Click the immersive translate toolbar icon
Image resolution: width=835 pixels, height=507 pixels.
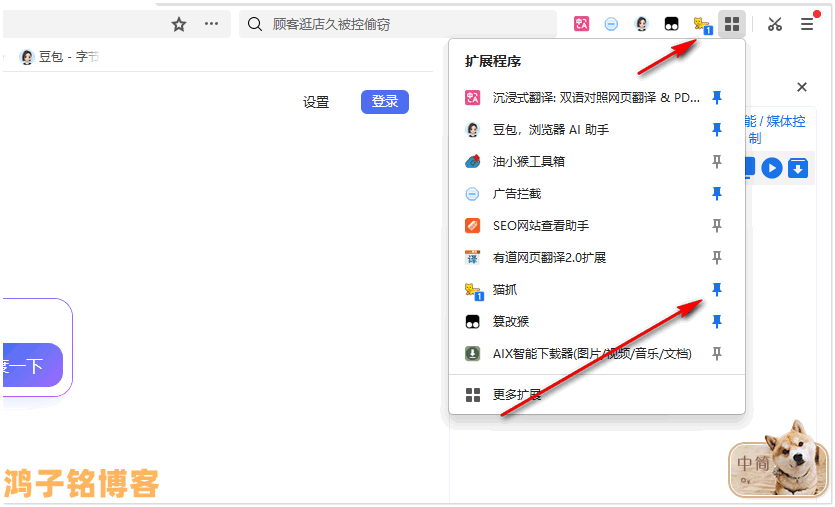582,24
